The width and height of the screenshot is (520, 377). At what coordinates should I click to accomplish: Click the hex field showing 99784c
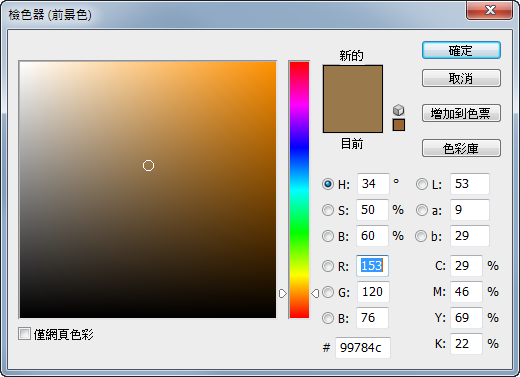tap(363, 348)
